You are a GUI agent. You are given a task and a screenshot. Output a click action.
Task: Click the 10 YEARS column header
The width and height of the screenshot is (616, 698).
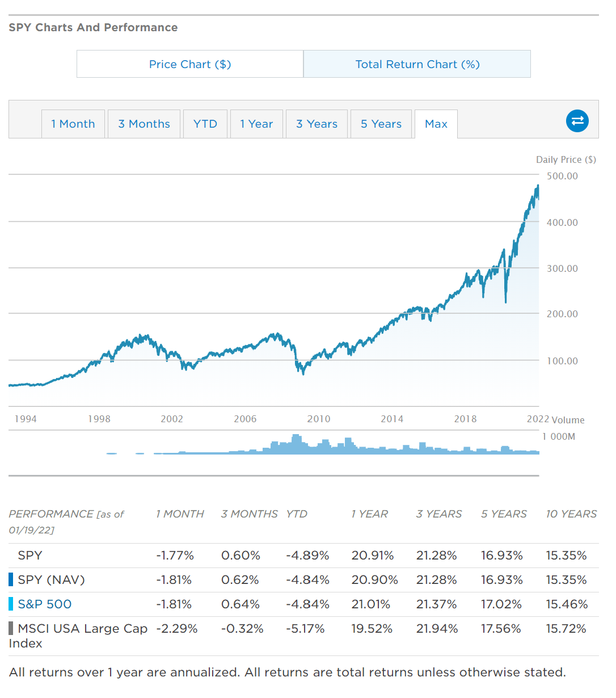pos(571,514)
